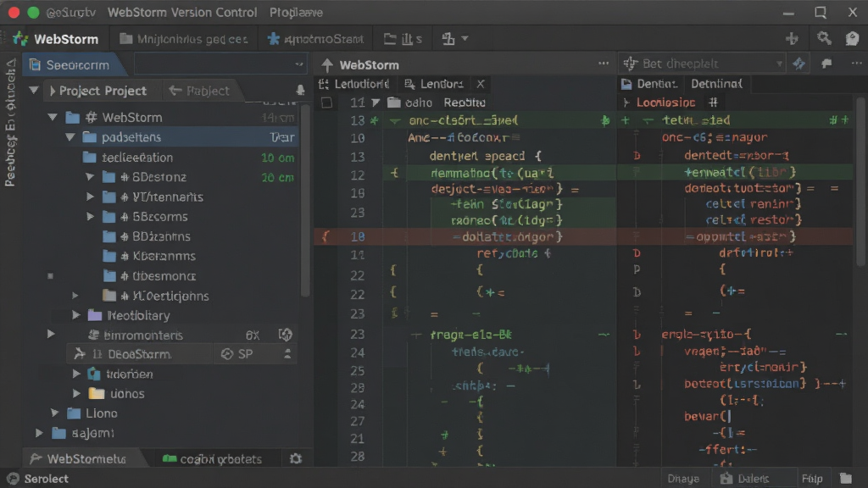
Task: Close the Lendors tab
Action: click(x=481, y=84)
